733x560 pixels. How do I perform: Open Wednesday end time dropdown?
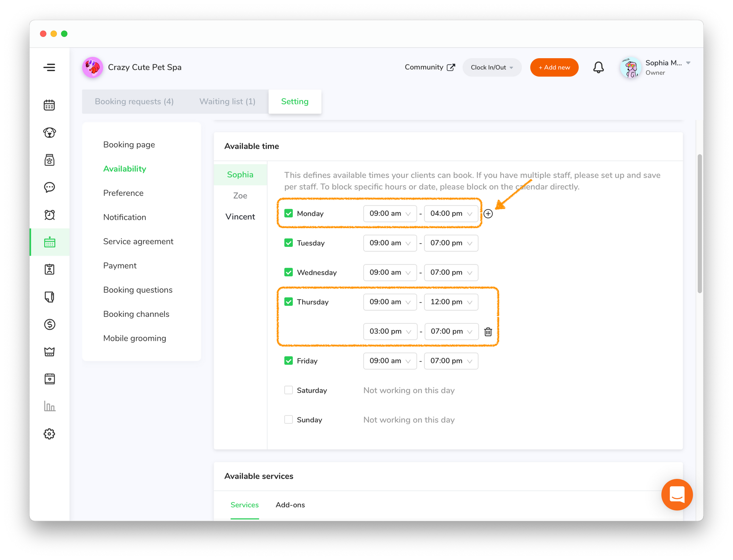coord(451,272)
